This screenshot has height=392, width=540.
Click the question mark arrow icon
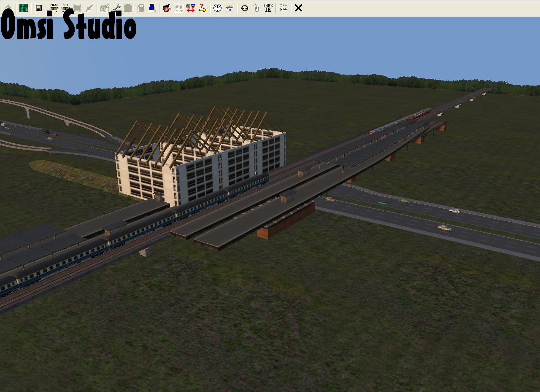click(202, 8)
